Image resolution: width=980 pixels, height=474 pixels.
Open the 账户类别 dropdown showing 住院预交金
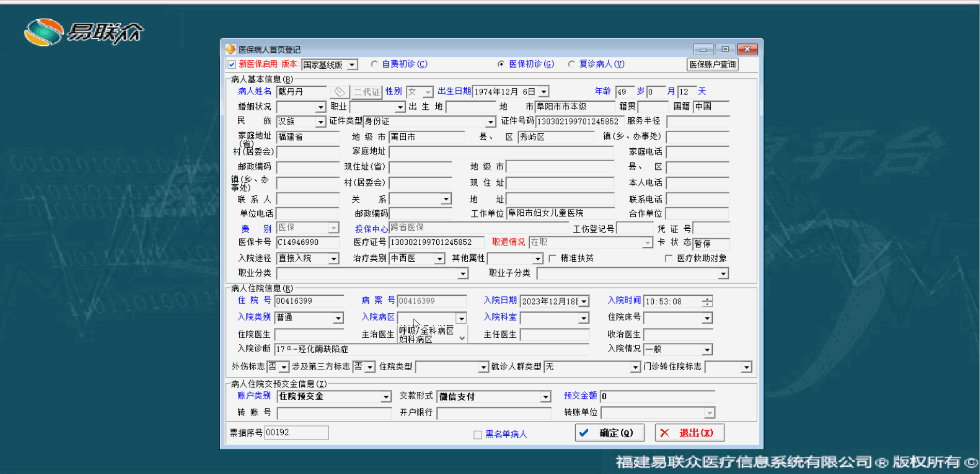[x=386, y=397]
